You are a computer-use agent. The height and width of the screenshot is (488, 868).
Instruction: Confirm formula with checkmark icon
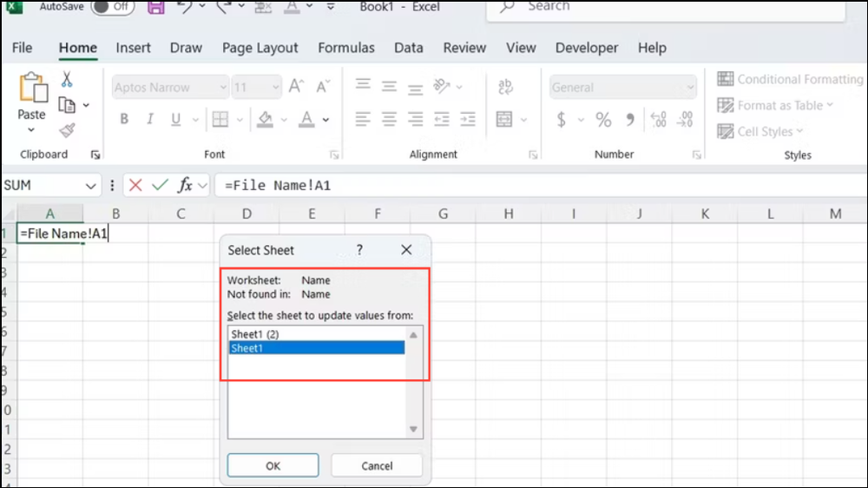pos(160,186)
